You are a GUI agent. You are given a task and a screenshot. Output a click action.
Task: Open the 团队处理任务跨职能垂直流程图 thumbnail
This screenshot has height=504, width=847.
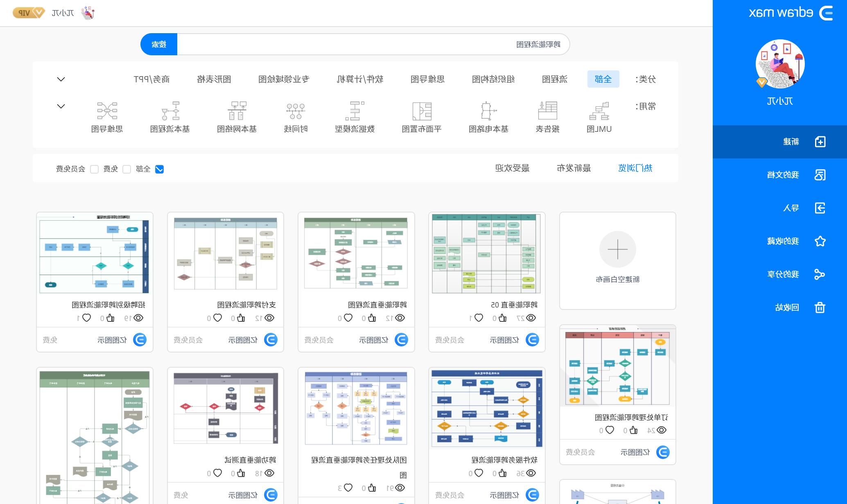356,408
